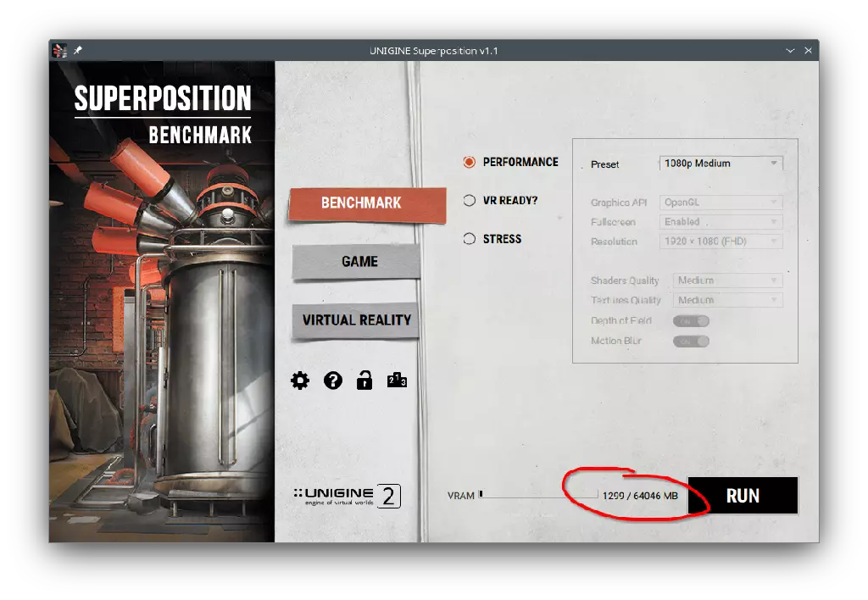Screen dimensions: 868x600
Task: Click the VRAM value 1299 / 64046 MB
Action: click(x=640, y=496)
